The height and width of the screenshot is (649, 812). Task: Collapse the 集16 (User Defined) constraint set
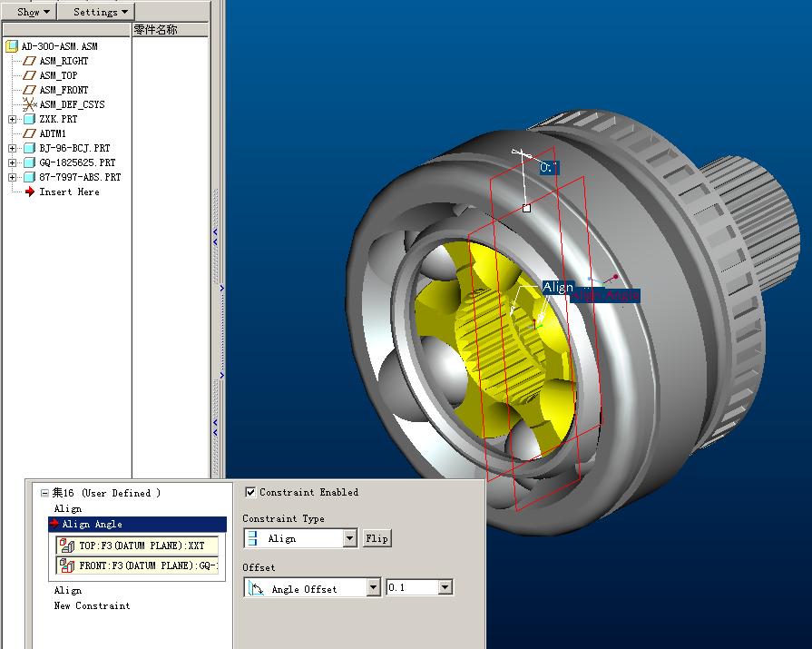coord(44,493)
